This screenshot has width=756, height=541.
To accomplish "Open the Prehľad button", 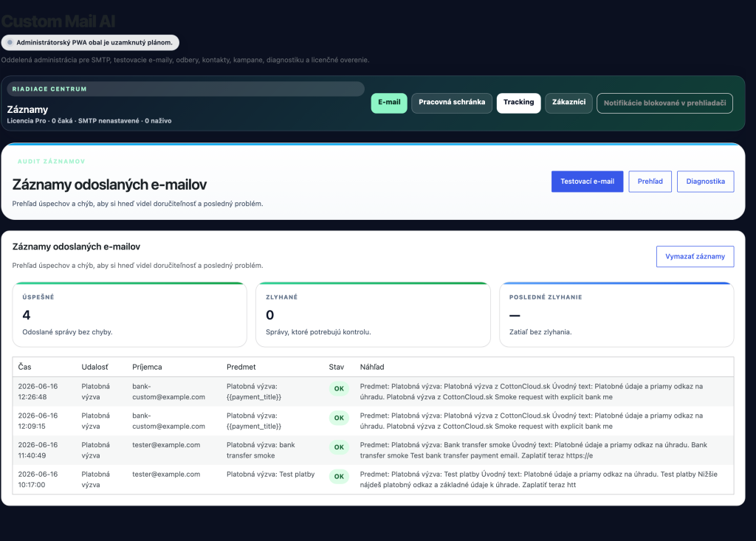I will [x=650, y=182].
